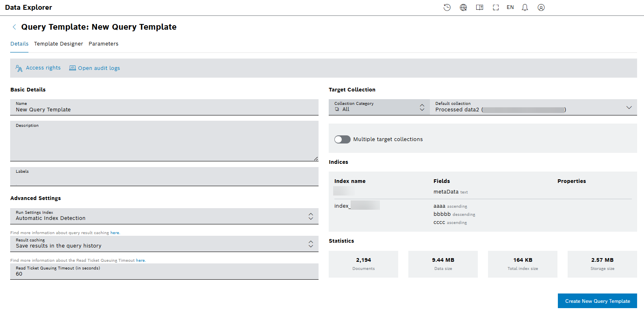Click the Name input field
This screenshot has width=644, height=313.
click(164, 107)
